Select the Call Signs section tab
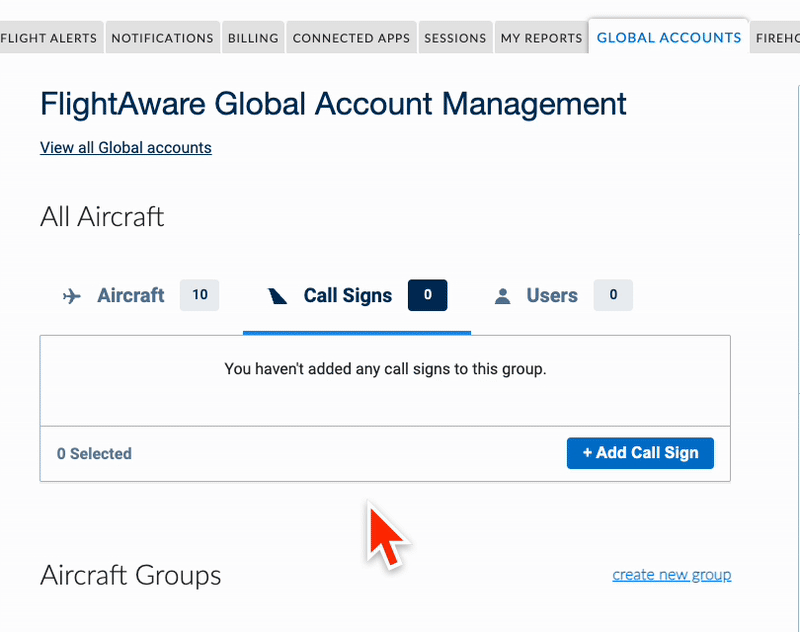800x632 pixels. click(357, 295)
